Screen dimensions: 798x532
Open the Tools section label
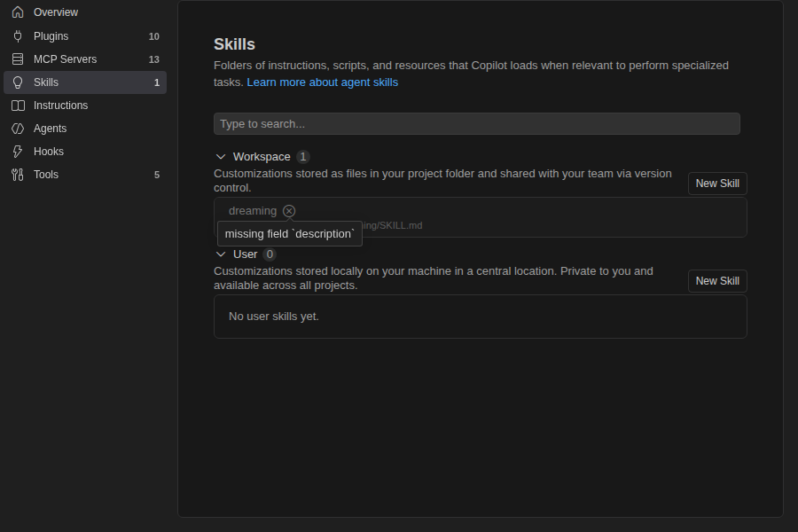[x=46, y=175]
